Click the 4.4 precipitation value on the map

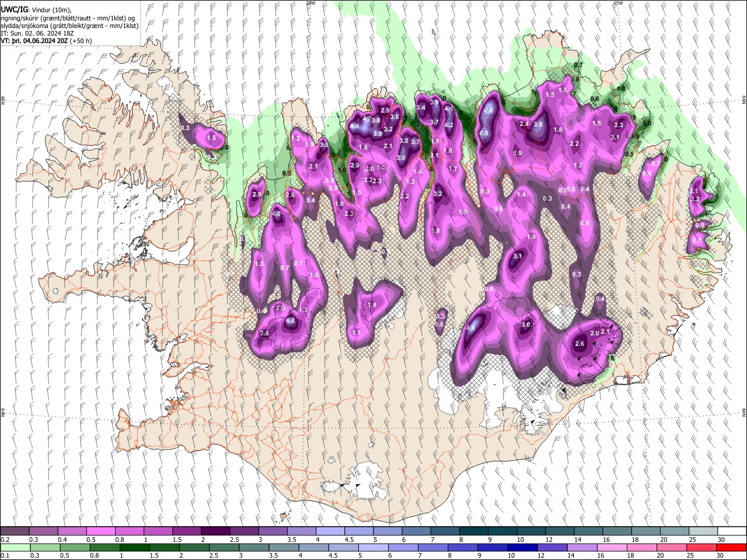[x=354, y=126]
